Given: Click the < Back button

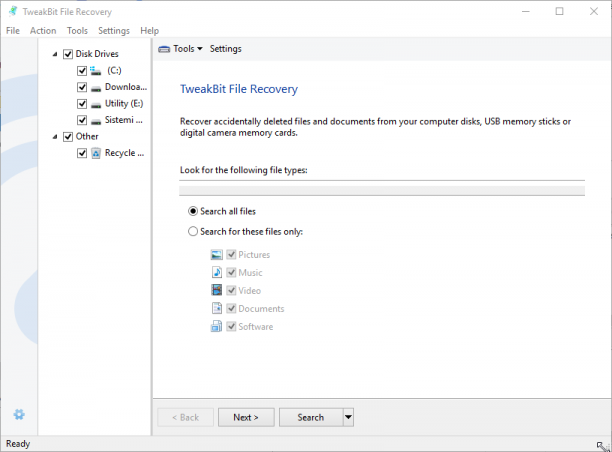Looking at the screenshot, I should pyautogui.click(x=185, y=417).
